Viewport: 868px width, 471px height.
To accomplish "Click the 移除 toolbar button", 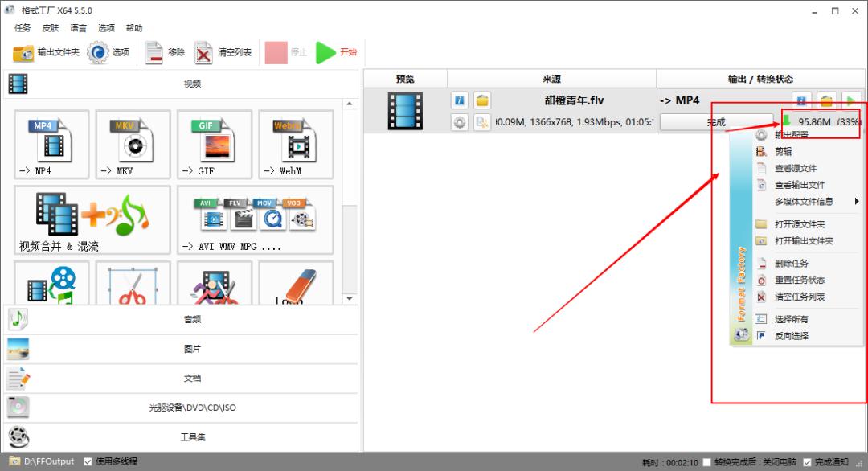I will pyautogui.click(x=165, y=52).
